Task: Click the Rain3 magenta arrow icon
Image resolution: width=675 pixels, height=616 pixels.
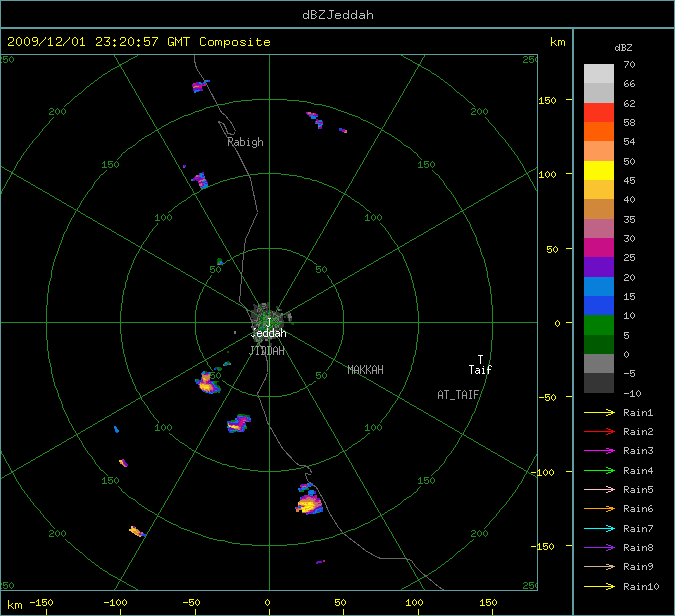Action: pos(599,451)
